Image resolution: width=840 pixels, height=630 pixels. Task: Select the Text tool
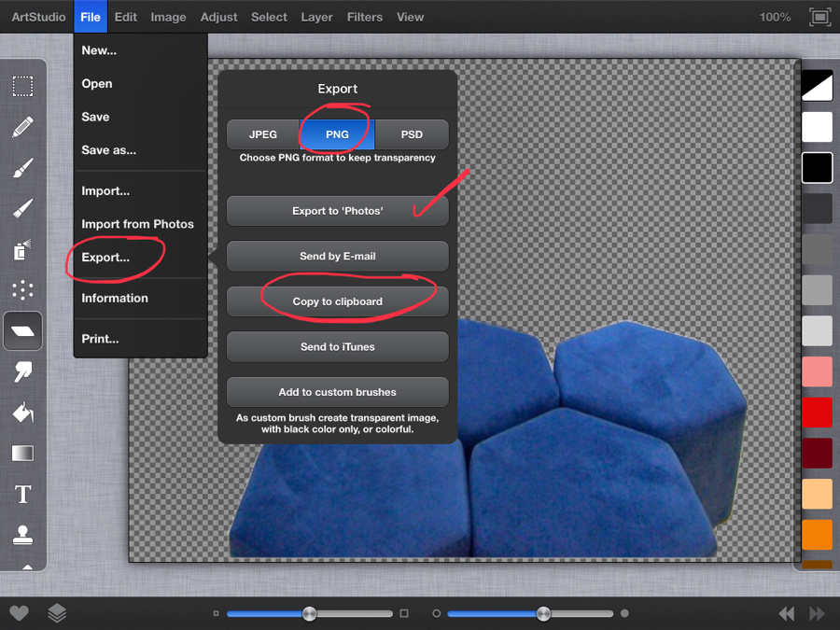click(22, 494)
